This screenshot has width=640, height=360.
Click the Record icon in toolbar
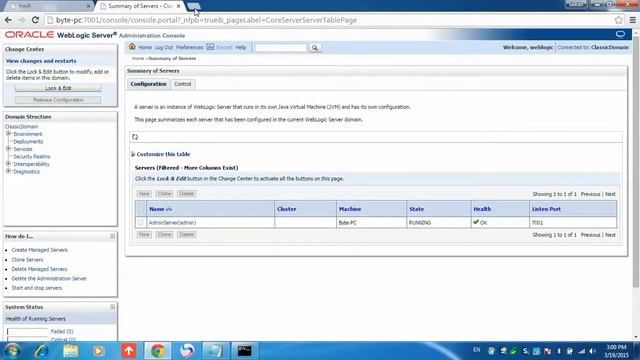tap(210, 47)
